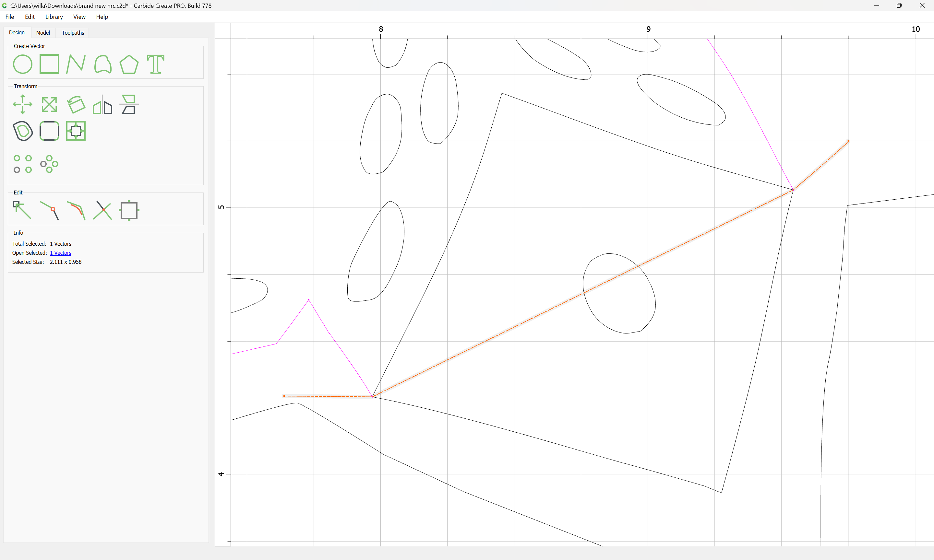
Task: Activate the Join Vectors tool
Action: point(49,211)
